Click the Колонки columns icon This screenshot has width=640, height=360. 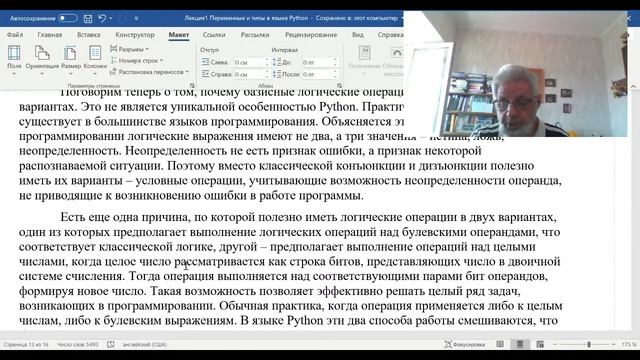tap(95, 53)
